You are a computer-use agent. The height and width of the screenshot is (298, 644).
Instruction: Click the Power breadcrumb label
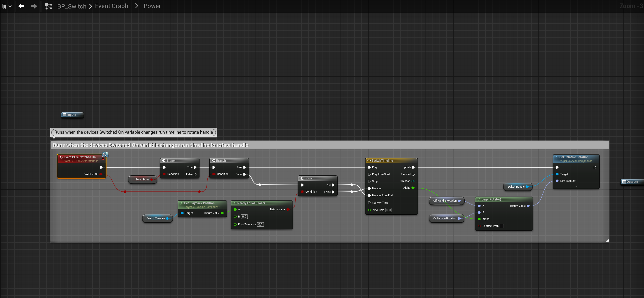(152, 6)
